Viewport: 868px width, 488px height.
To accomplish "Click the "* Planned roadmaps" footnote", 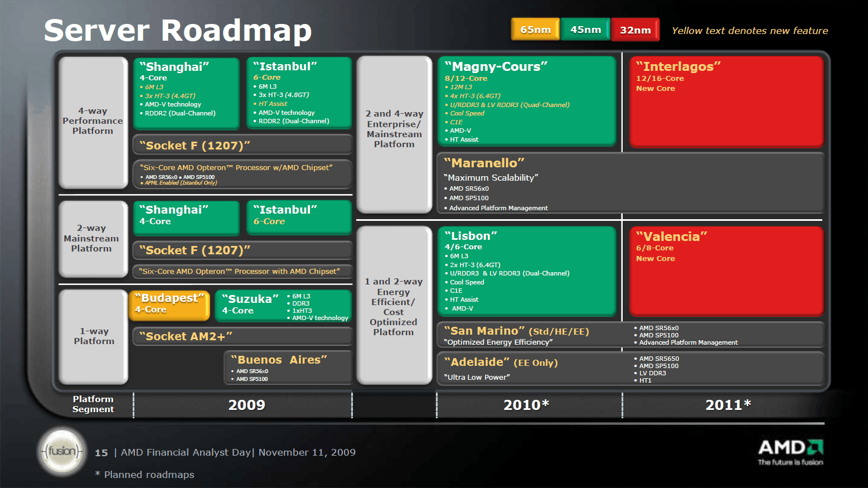I will tap(145, 475).
